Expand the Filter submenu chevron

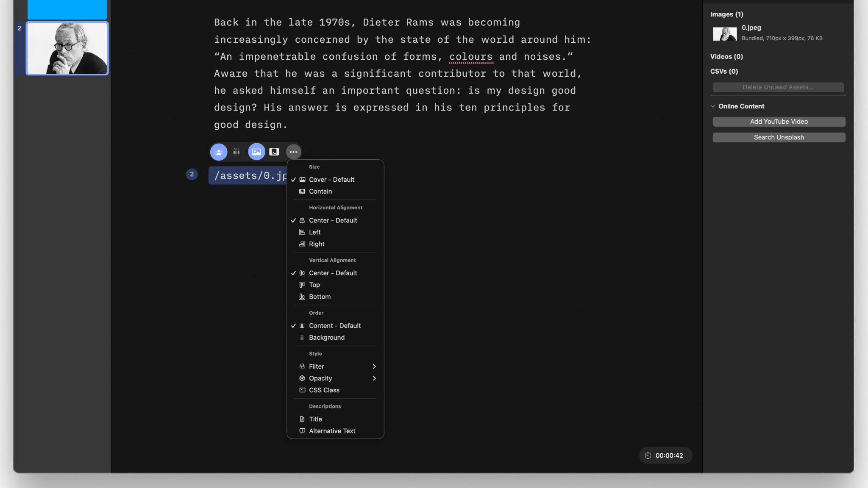click(375, 366)
